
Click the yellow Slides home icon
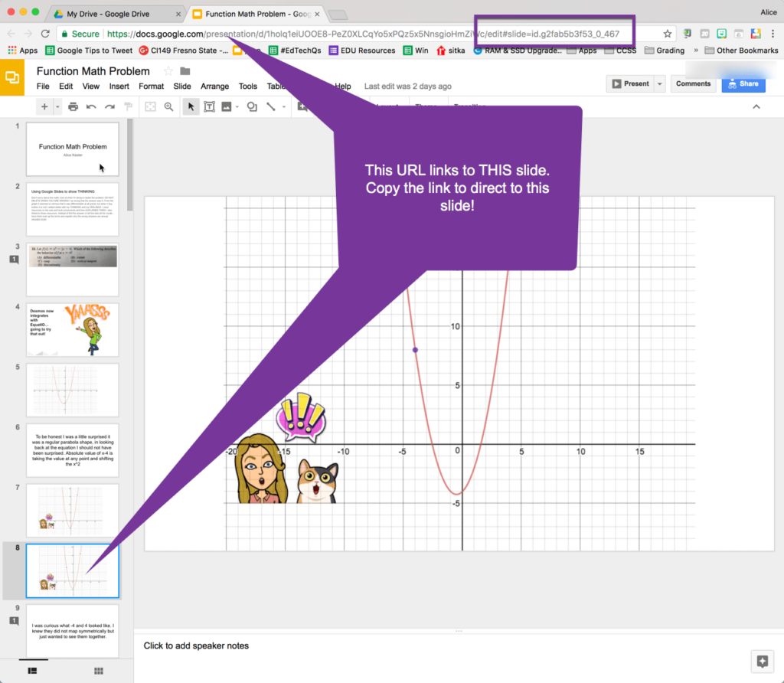pyautogui.click(x=12, y=77)
